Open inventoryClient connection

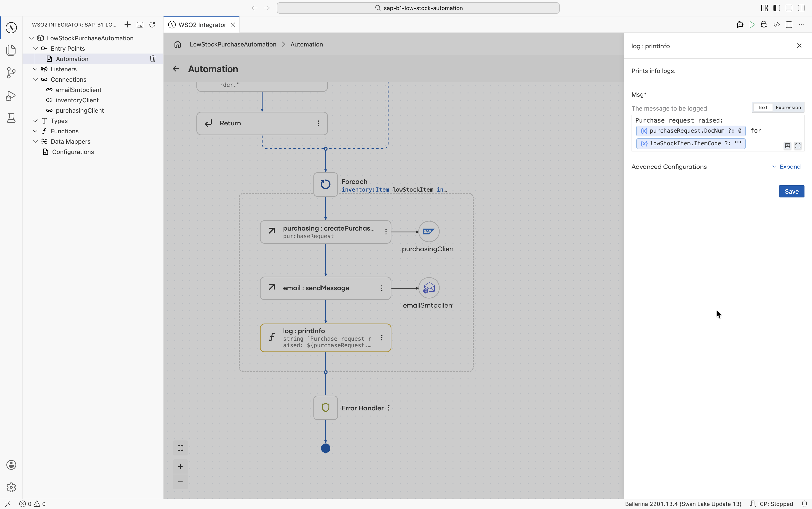pyautogui.click(x=77, y=100)
